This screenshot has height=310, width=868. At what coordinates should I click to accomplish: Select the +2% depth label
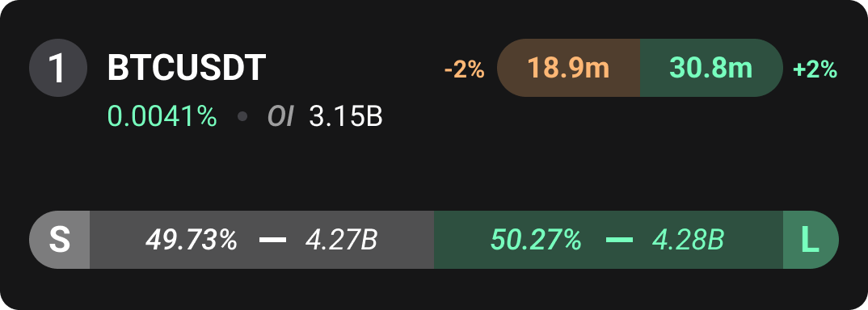pos(815,70)
